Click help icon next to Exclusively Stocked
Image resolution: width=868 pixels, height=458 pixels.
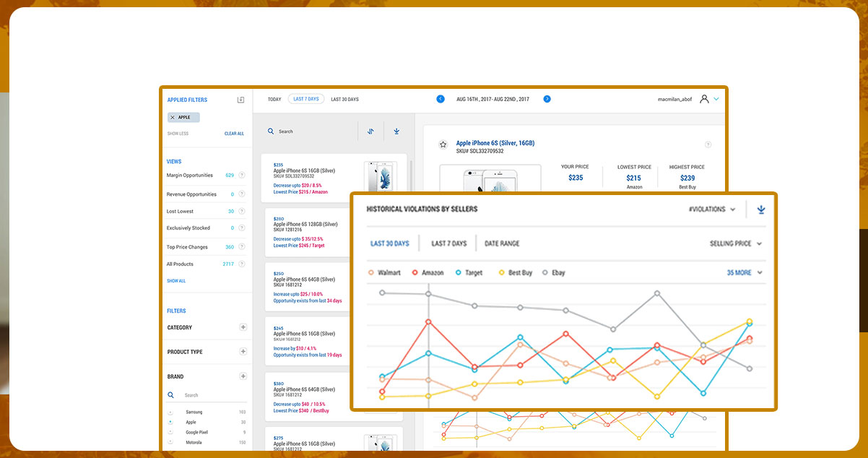(241, 228)
